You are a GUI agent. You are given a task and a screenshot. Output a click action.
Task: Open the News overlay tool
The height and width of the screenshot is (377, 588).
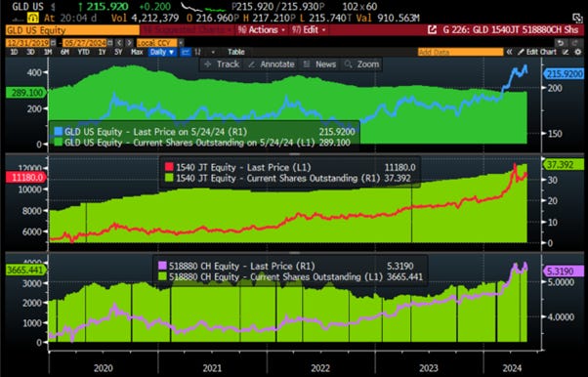coord(319,64)
